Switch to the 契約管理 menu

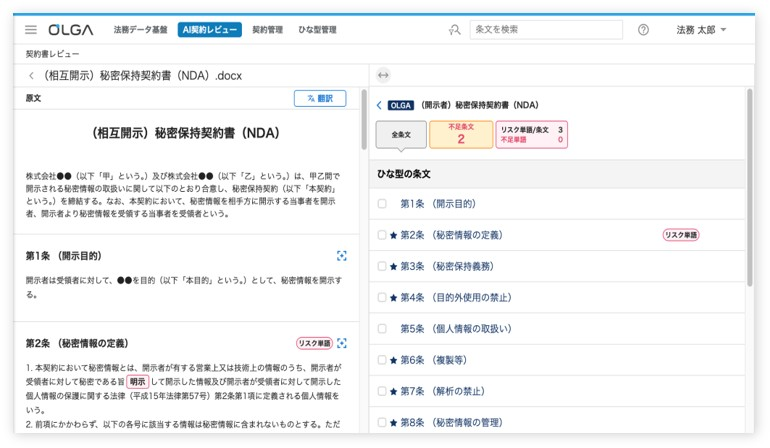coord(267,30)
